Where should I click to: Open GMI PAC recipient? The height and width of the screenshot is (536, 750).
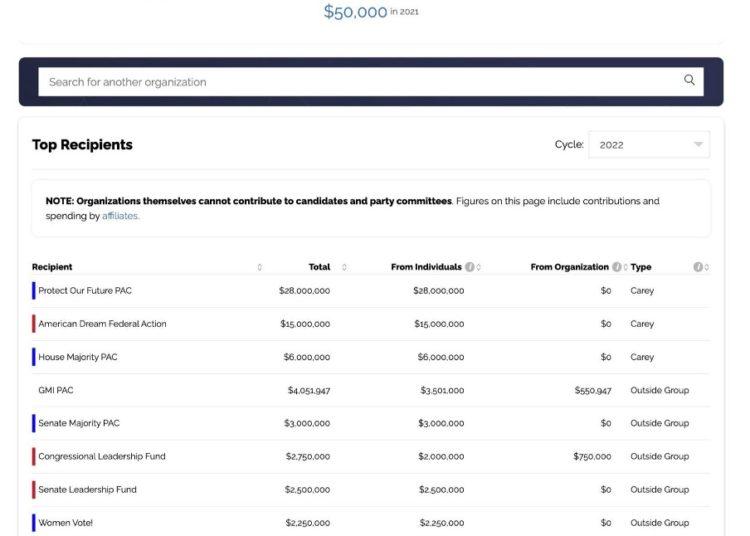pos(55,390)
